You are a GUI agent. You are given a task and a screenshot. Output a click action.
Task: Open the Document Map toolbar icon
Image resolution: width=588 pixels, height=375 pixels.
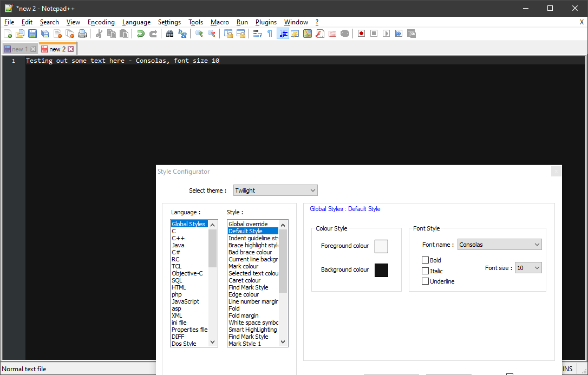[308, 34]
